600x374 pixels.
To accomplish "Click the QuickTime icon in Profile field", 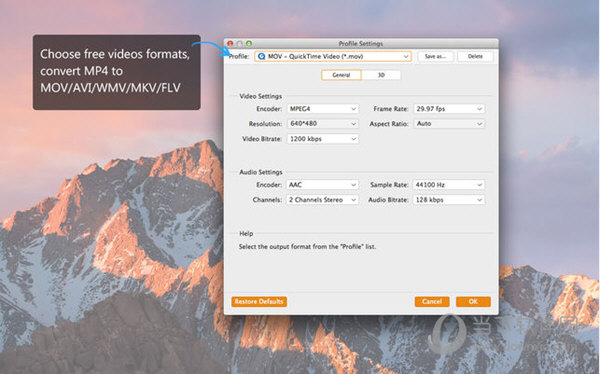I will coord(261,56).
